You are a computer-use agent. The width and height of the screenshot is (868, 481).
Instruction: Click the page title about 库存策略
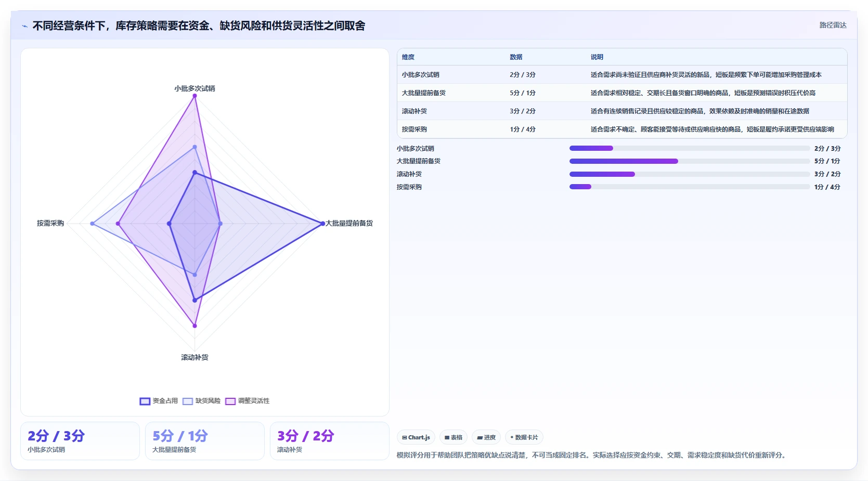pos(199,25)
